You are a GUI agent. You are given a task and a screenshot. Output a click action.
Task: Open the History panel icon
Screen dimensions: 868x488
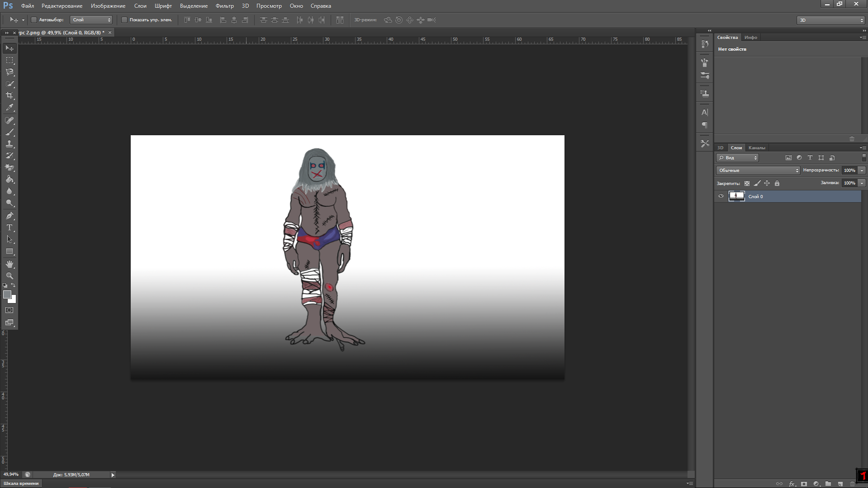click(705, 44)
